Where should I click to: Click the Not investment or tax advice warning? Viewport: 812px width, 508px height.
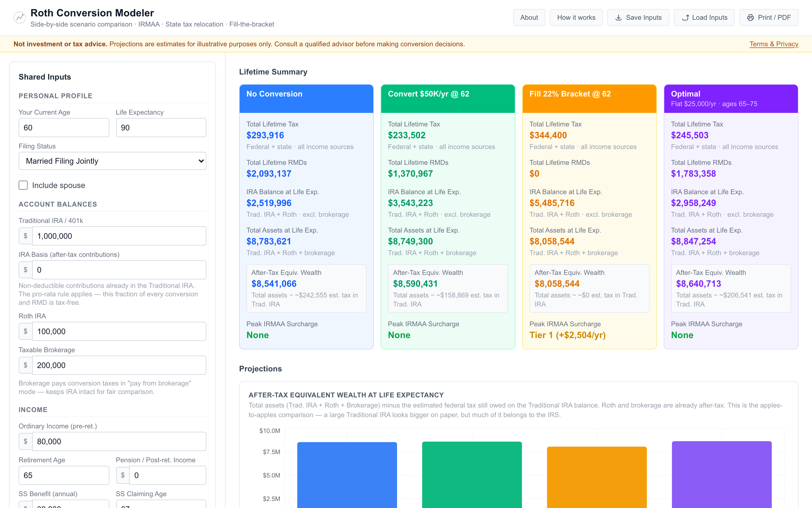click(x=60, y=44)
